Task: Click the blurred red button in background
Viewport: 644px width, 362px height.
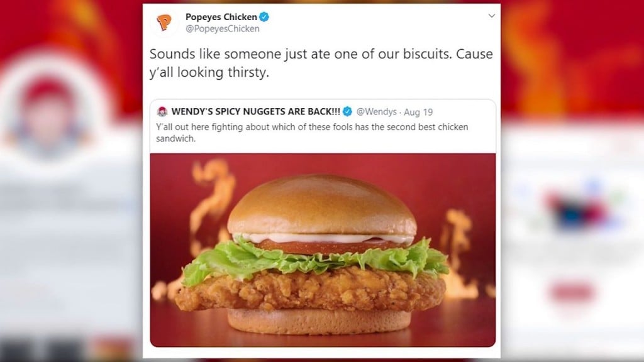Action: 571,292
